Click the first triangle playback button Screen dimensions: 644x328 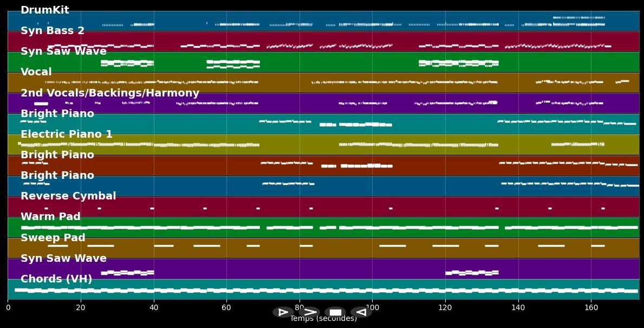pos(283,312)
